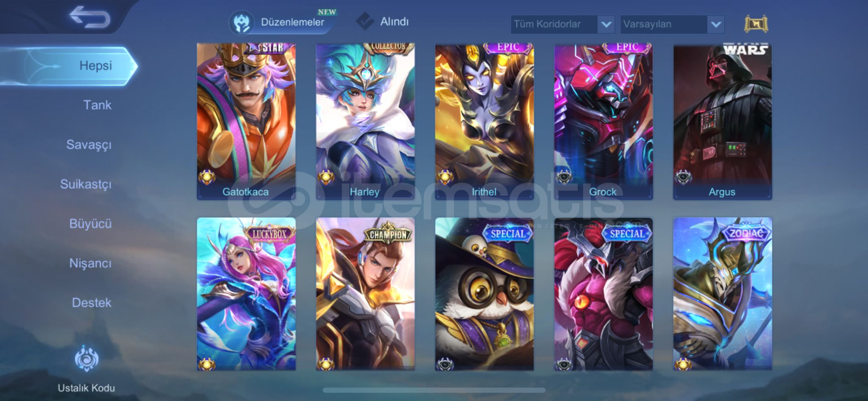Toggle the Alındı checkbox
Viewport: 868px width, 401px height.
(365, 21)
